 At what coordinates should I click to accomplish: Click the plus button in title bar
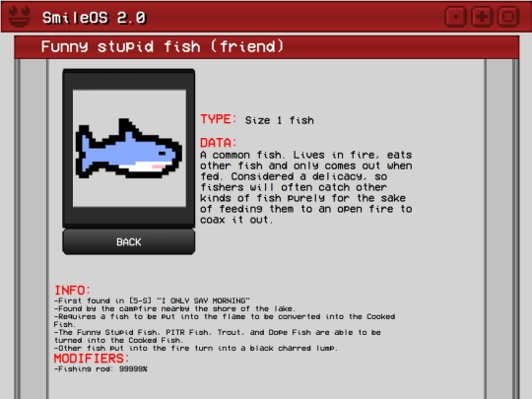[x=482, y=17]
